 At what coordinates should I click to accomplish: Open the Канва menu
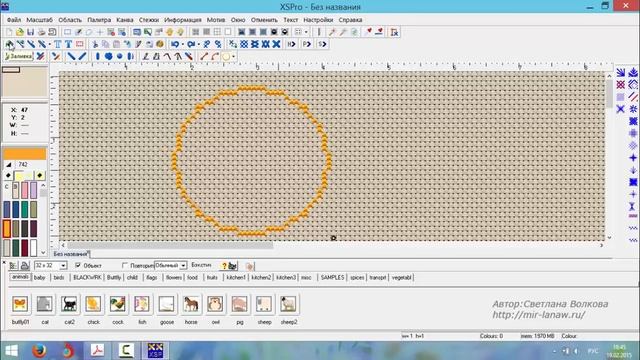124,20
